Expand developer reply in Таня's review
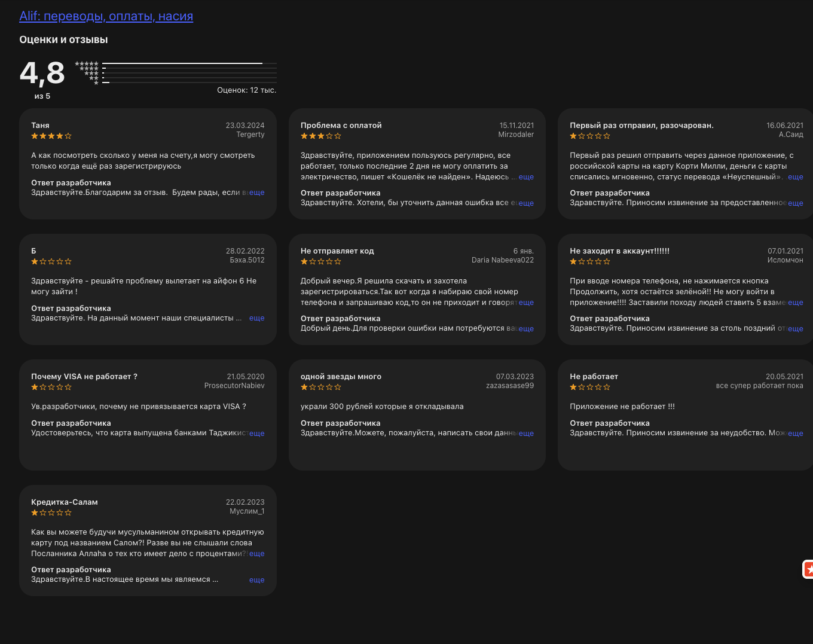Image resolution: width=813 pixels, height=644 pixels. (x=256, y=193)
